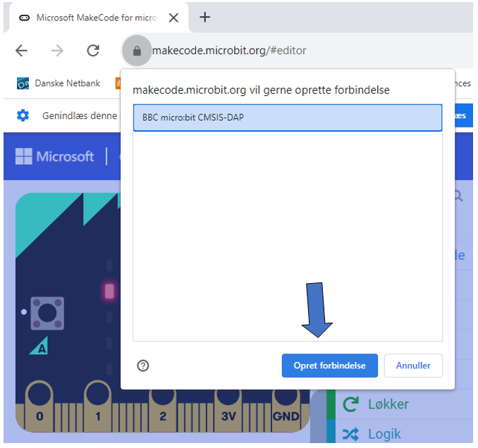Open the Danske Netbank bookmark
This screenshot has height=448, width=478.
pos(59,83)
